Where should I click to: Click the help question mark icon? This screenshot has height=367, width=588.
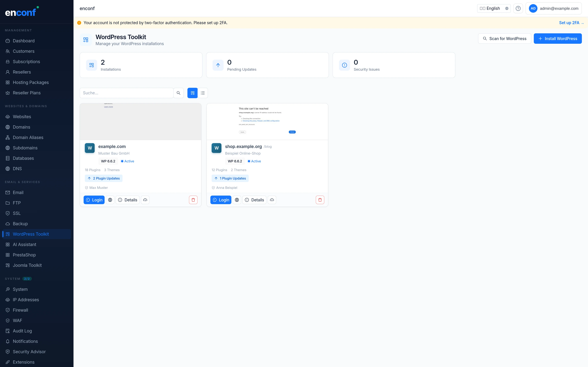pyautogui.click(x=518, y=9)
